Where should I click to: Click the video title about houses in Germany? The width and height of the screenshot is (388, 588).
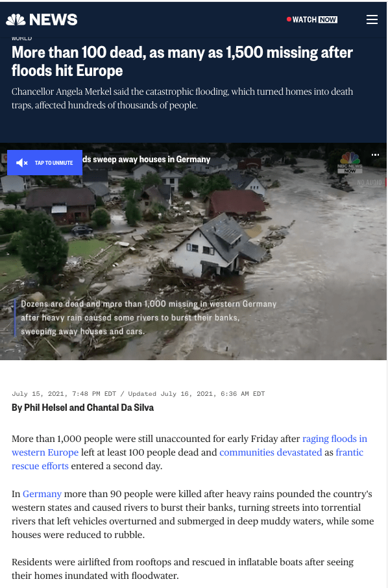[146, 160]
